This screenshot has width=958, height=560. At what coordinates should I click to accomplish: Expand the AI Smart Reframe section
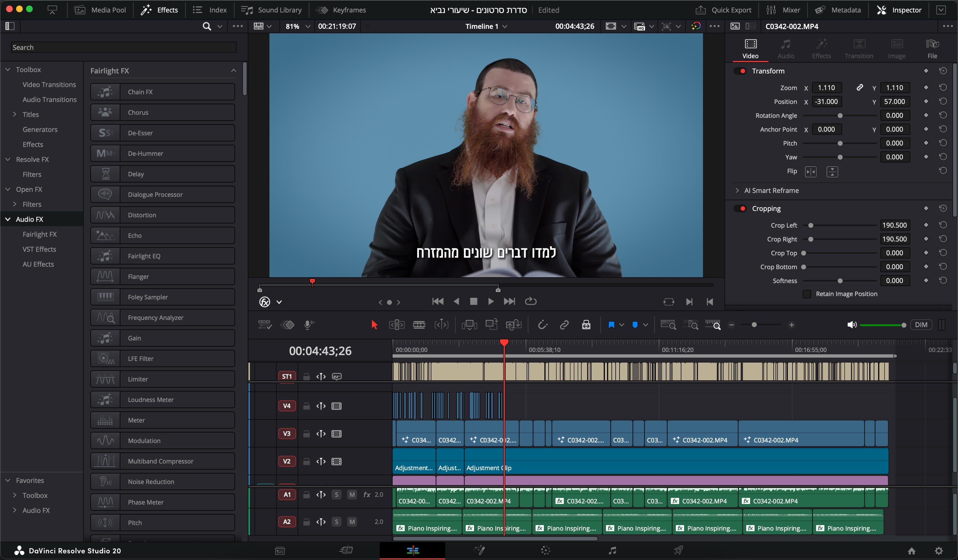[x=737, y=190]
